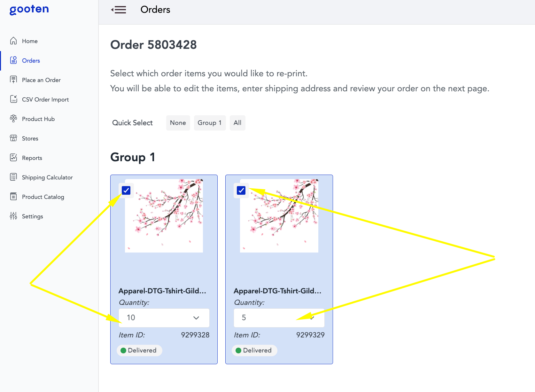This screenshot has height=392, width=535.
Task: Click the Stores icon
Action: [x=13, y=138]
